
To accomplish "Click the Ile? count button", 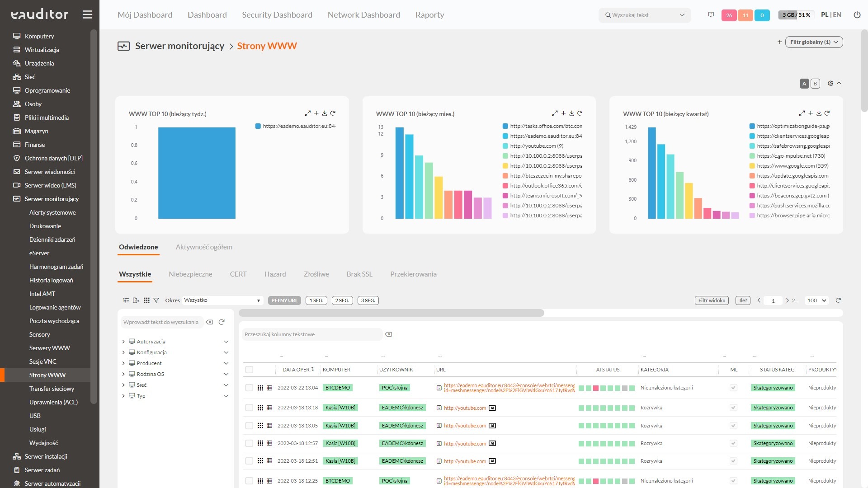I will coord(743,300).
